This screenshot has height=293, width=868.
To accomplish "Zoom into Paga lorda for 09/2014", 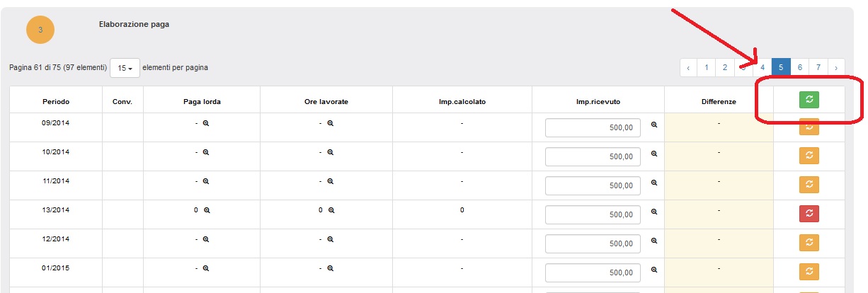I will click(x=206, y=123).
